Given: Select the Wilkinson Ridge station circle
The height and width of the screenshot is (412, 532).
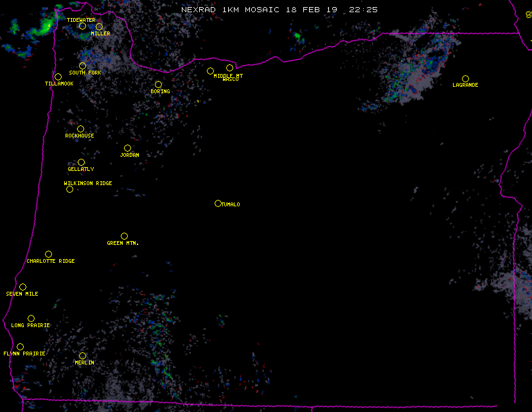Looking at the screenshot, I should (69, 190).
